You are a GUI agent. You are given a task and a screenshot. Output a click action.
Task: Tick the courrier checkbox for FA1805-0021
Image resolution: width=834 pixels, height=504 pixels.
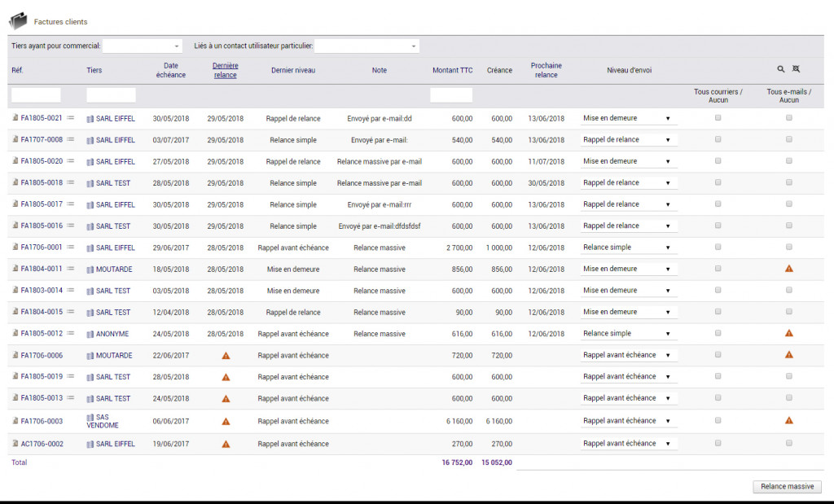click(x=718, y=118)
